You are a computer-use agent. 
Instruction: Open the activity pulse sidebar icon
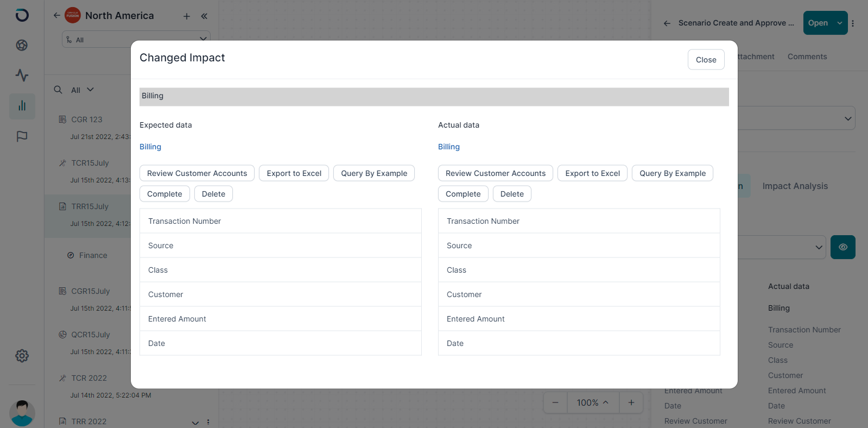pos(22,75)
